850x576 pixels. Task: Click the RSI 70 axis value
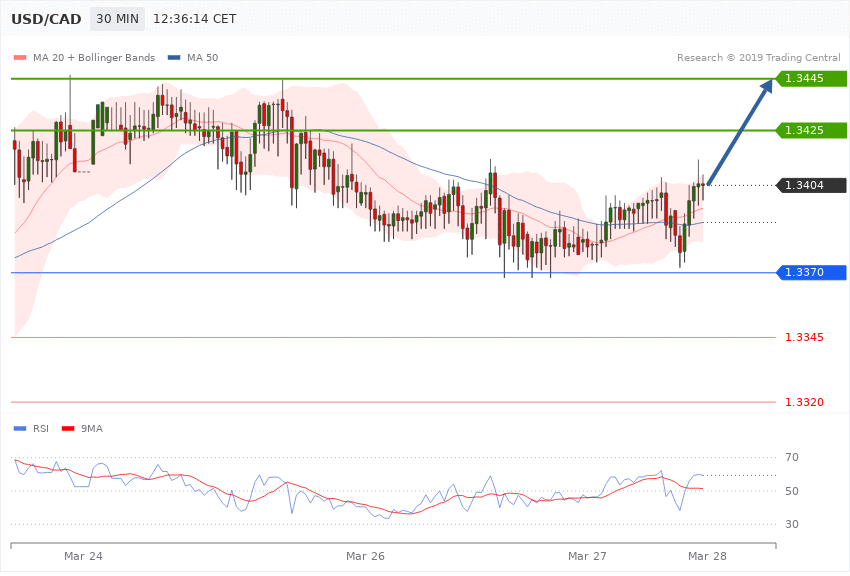792,457
